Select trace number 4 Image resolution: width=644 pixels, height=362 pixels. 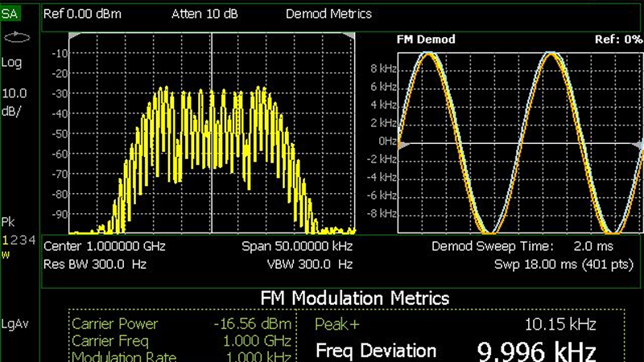coord(32,240)
